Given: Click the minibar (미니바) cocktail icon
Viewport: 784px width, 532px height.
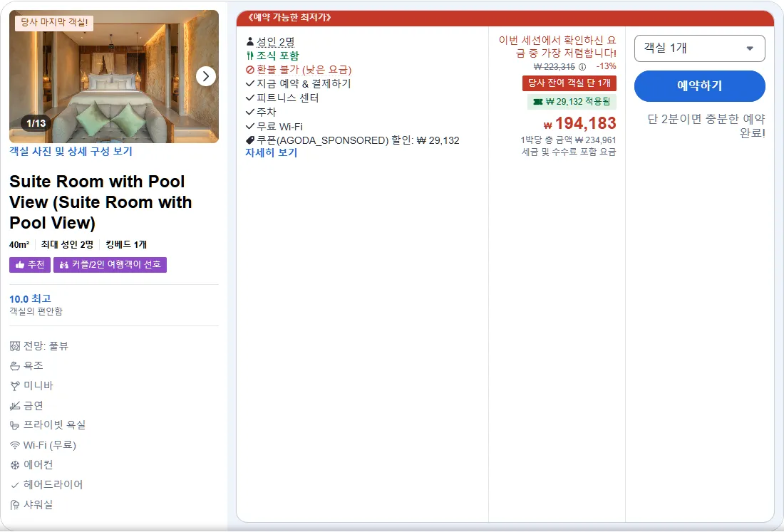Looking at the screenshot, I should (15, 386).
